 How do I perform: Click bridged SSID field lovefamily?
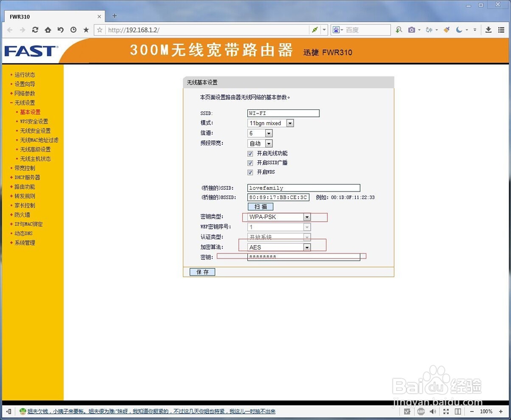point(304,188)
